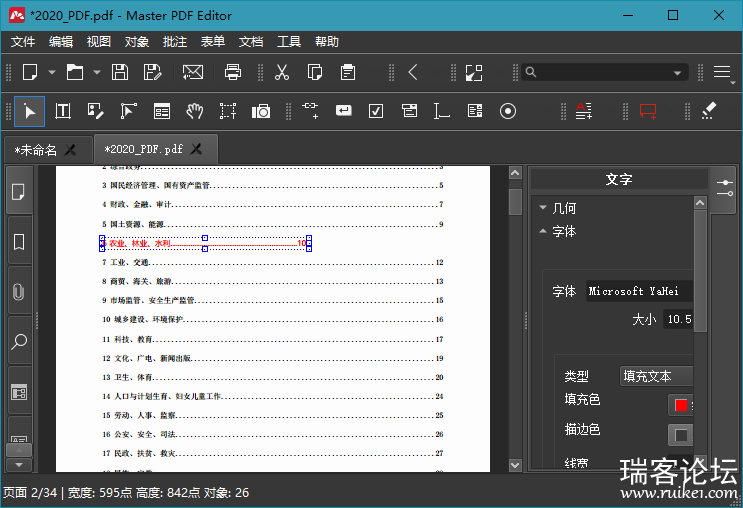Open the 对象 menu

tap(137, 42)
